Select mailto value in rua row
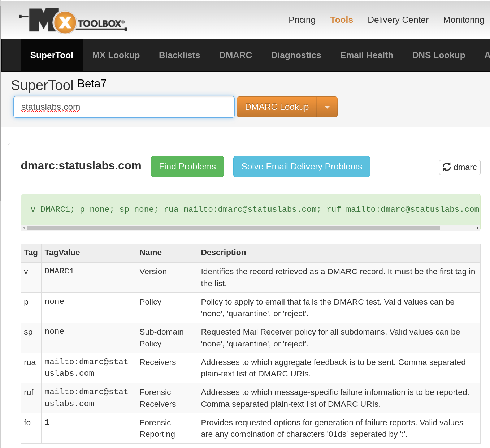The height and width of the screenshot is (448, 490). point(88,368)
